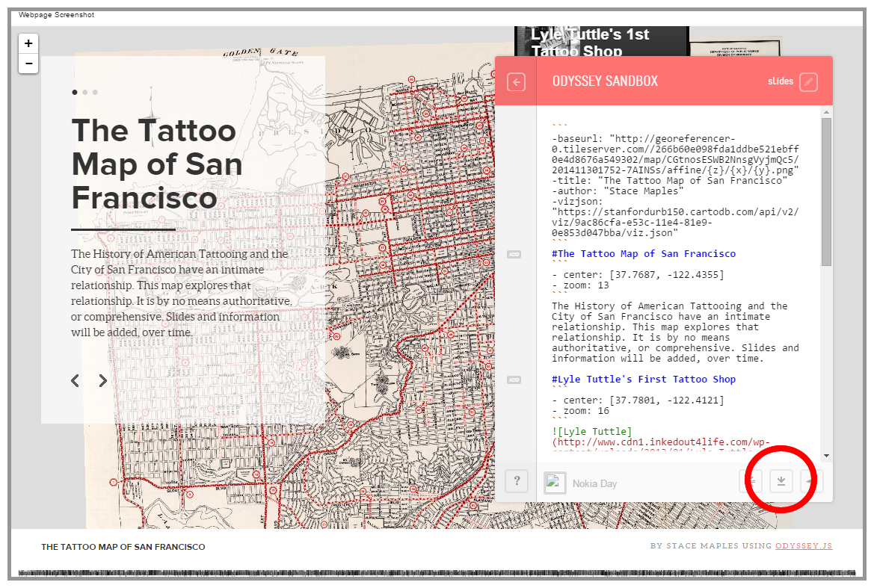
Task: Click ADD beside The Tattoo Map heading
Action: click(x=514, y=255)
